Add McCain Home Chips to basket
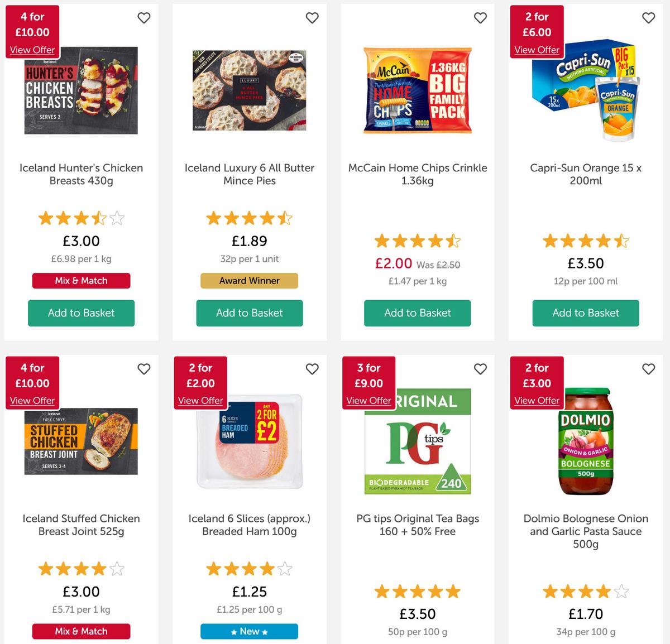This screenshot has height=644, width=670. click(x=417, y=313)
